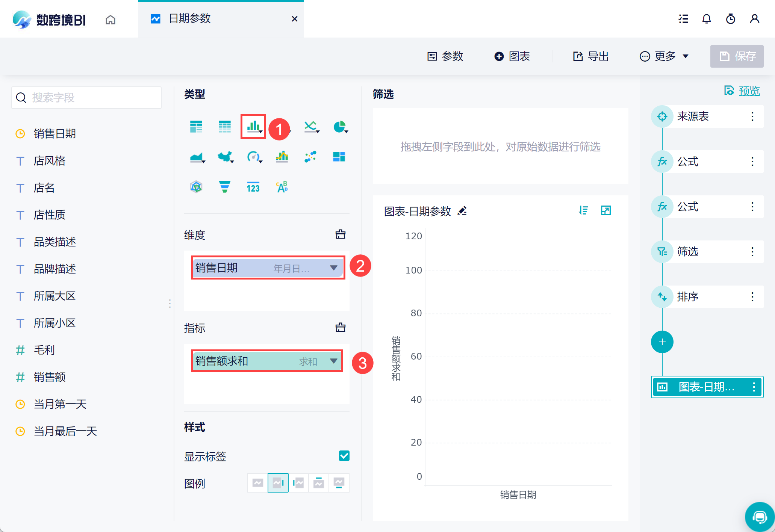Select the first legend position option
This screenshot has height=532, width=775.
258,483
